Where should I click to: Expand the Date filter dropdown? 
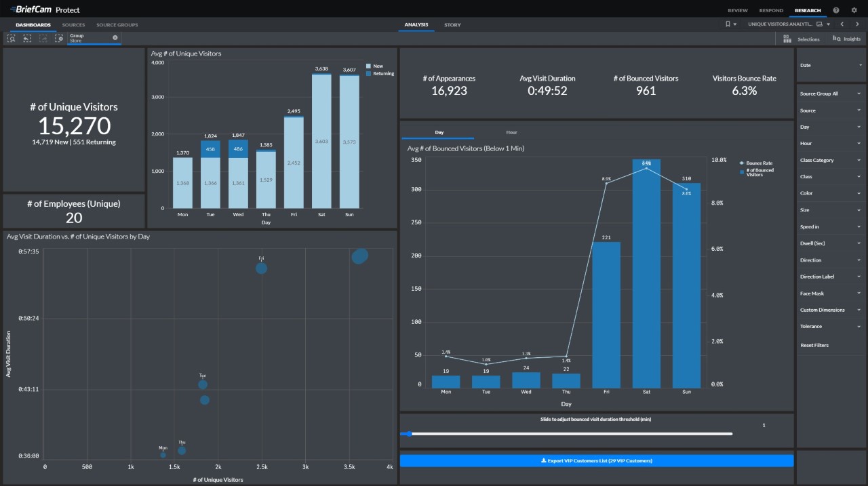click(829, 65)
